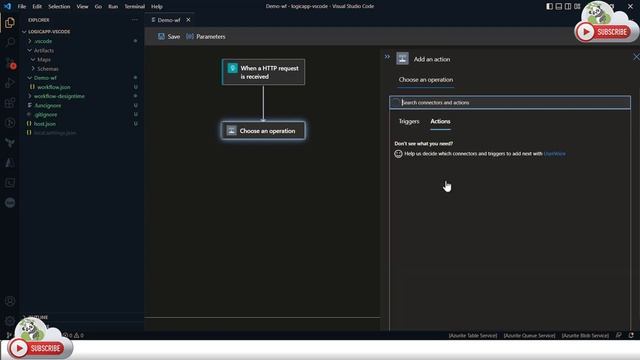
Task: Close the Add an action panel
Action: [636, 57]
